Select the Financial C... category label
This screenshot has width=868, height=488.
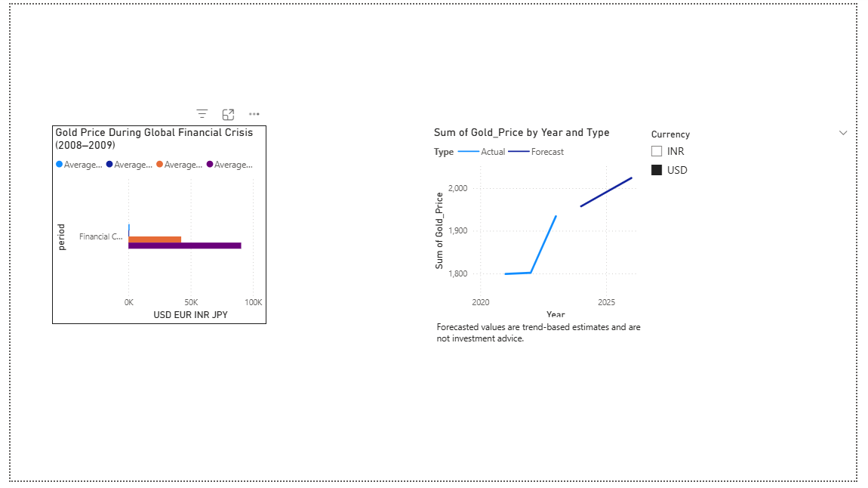tap(101, 236)
